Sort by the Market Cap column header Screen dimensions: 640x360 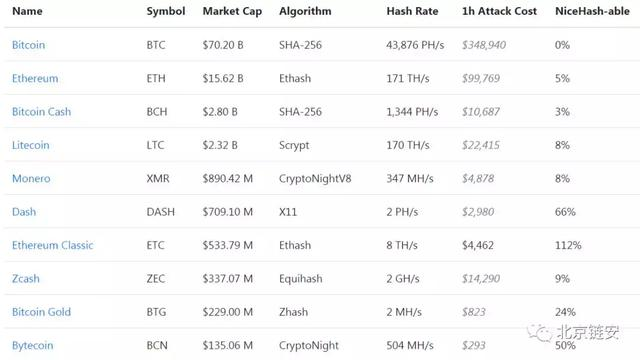[x=232, y=11]
